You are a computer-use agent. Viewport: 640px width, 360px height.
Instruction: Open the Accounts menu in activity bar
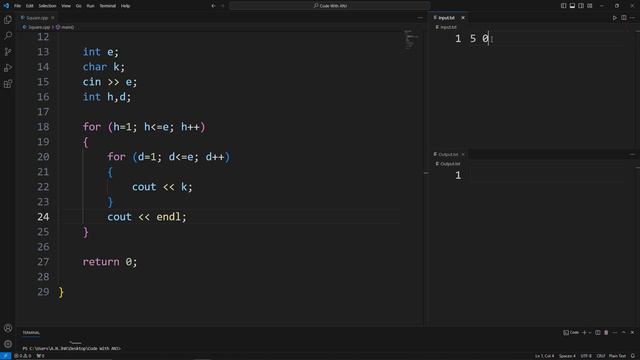[x=8, y=328]
